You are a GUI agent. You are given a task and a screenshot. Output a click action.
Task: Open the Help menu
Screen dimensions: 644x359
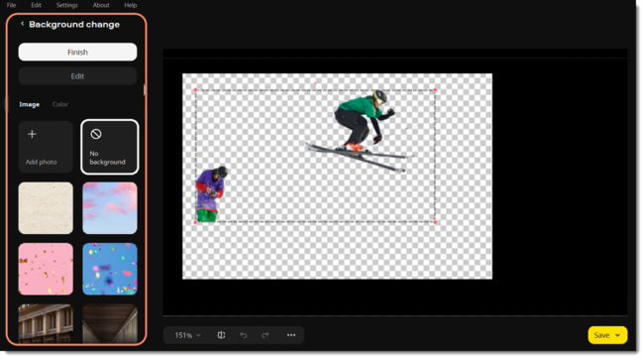[x=131, y=5]
